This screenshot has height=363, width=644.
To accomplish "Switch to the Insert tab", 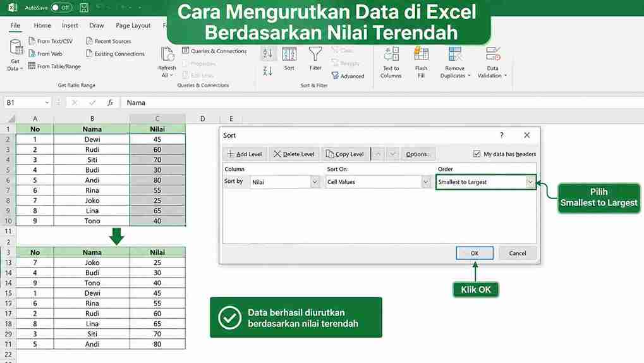I will [x=70, y=25].
